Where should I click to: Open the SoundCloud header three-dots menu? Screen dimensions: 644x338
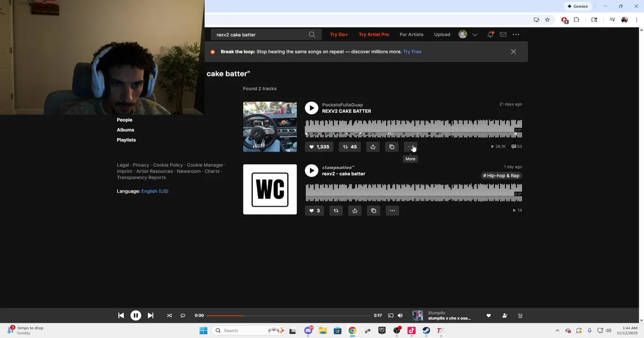(516, 34)
